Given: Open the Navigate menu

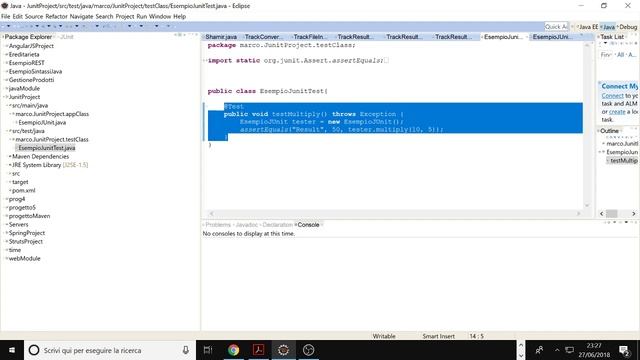Looking at the screenshot, I should click(x=81, y=17).
